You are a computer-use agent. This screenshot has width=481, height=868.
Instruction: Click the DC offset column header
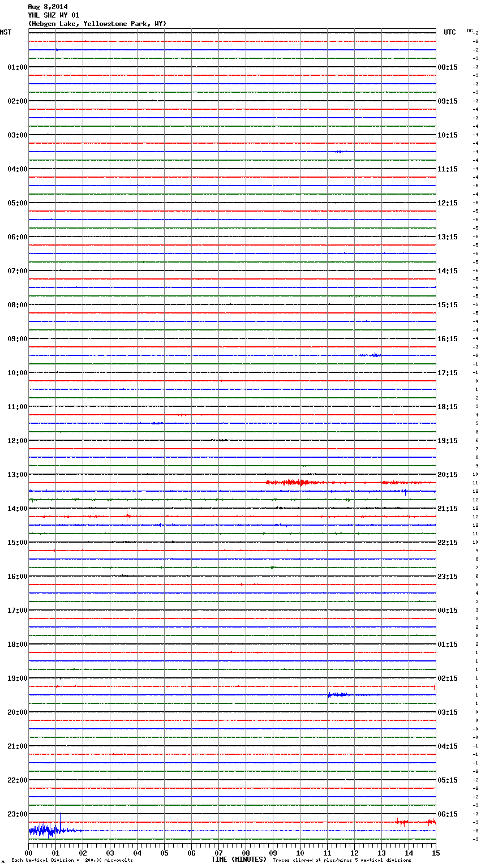coord(470,31)
